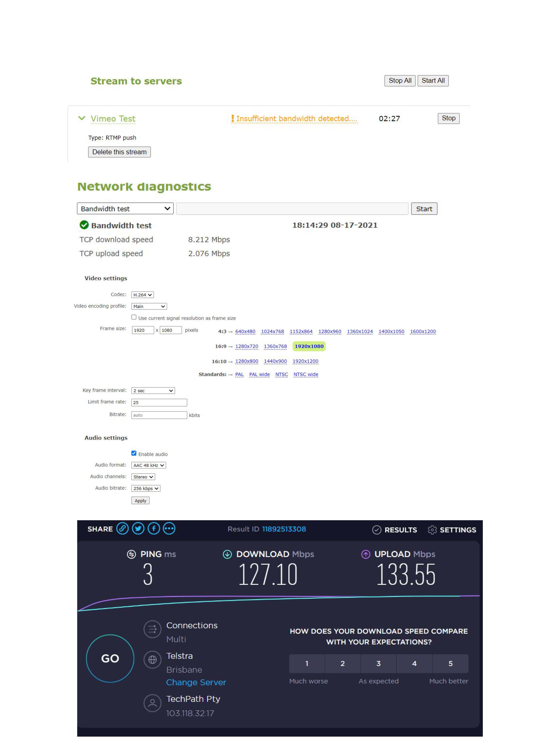The height and width of the screenshot is (756, 535).
Task: Click the PING ms icon
Action: click(x=132, y=555)
